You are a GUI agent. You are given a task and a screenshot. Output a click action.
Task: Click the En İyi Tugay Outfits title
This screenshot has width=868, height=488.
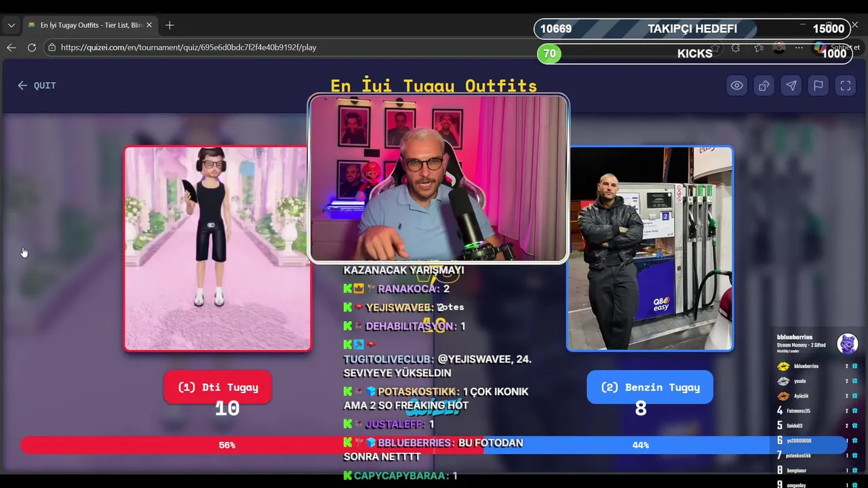(433, 85)
